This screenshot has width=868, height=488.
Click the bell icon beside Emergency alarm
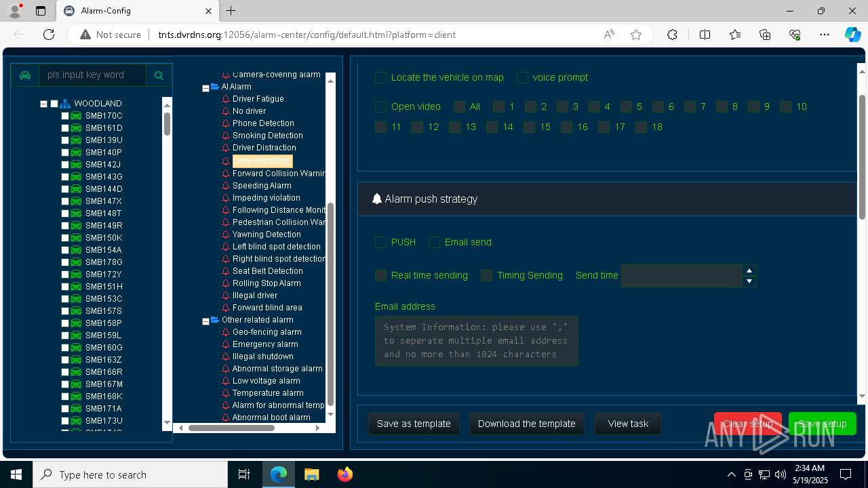tap(226, 344)
